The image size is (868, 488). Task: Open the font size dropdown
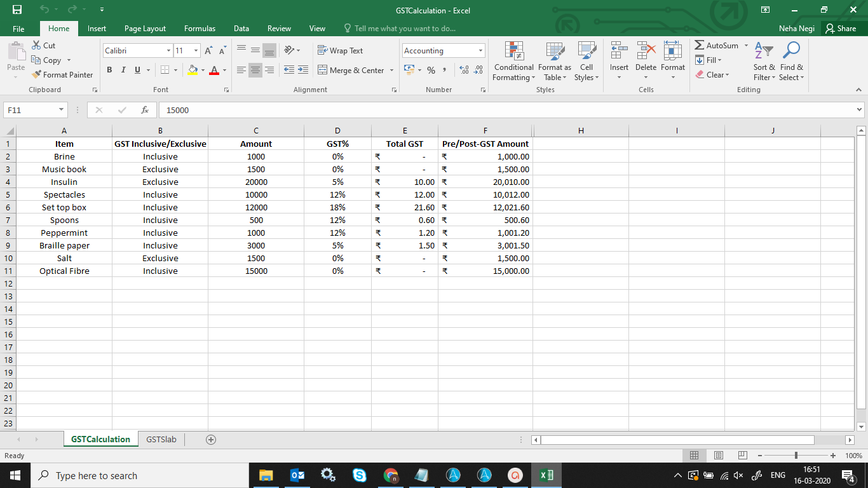tap(196, 51)
